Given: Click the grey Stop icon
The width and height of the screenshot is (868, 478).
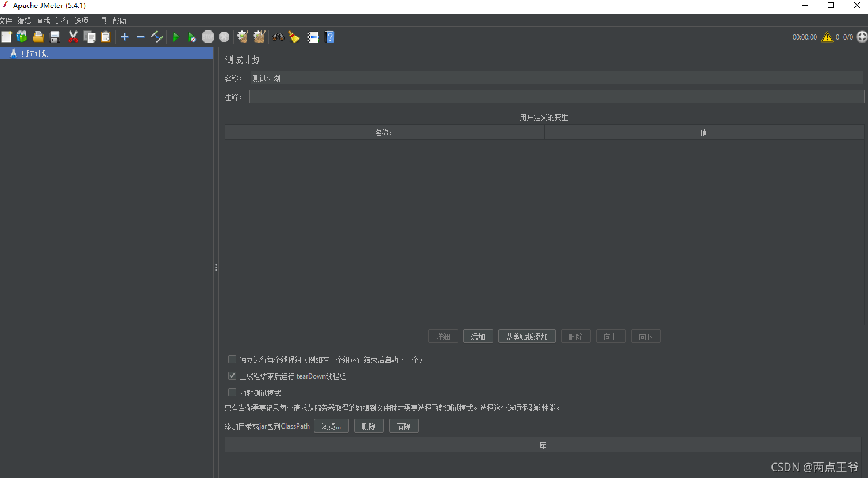Looking at the screenshot, I should tap(208, 37).
